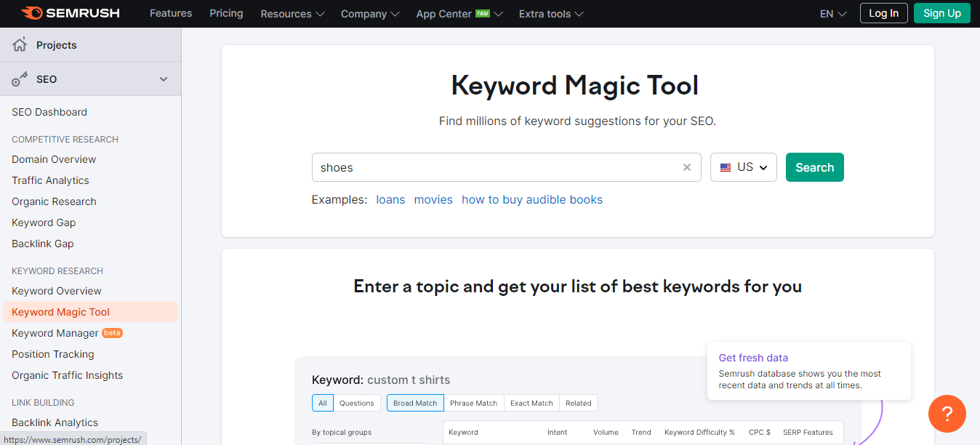Click the Projects home icon
The width and height of the screenshot is (980, 445).
[20, 45]
